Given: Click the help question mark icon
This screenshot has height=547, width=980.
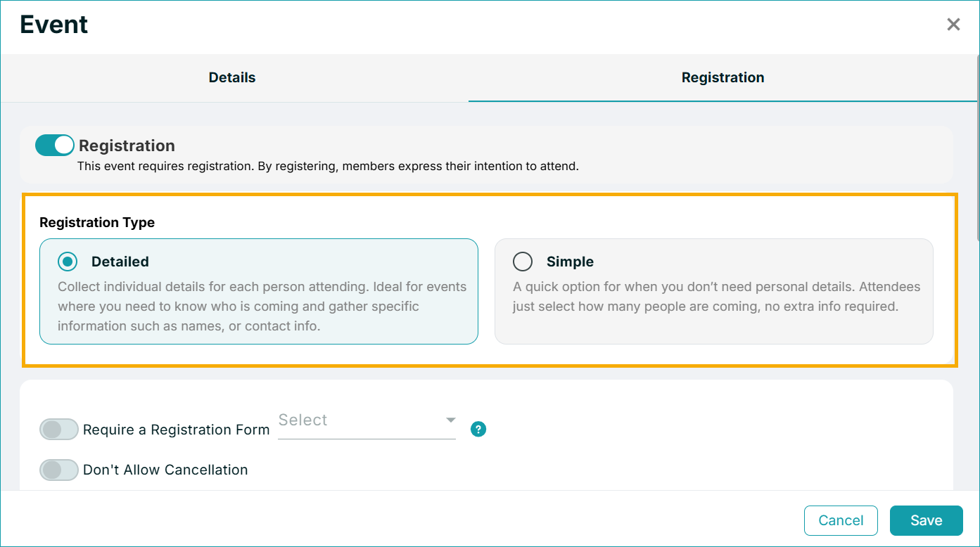Looking at the screenshot, I should (478, 429).
